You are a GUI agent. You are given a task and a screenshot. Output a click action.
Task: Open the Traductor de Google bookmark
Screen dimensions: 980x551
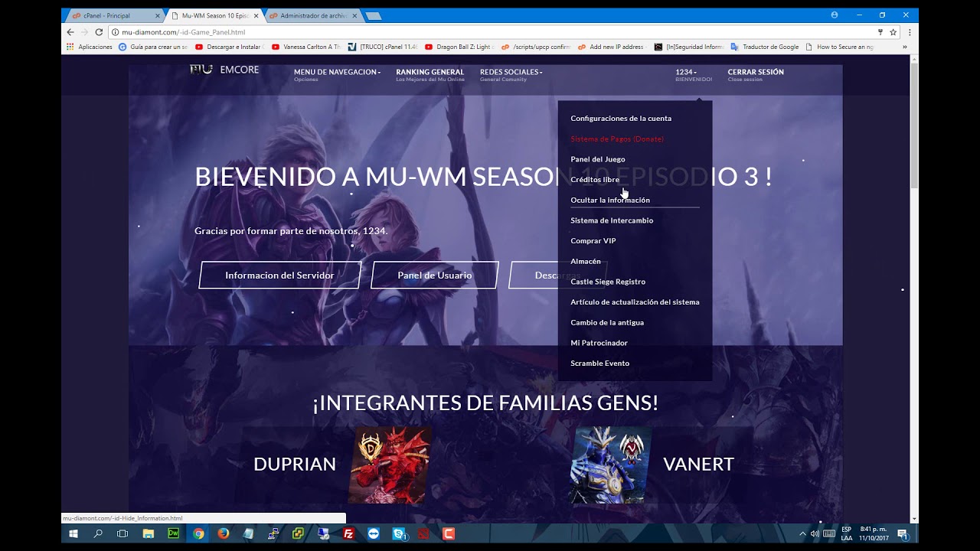pos(765,47)
